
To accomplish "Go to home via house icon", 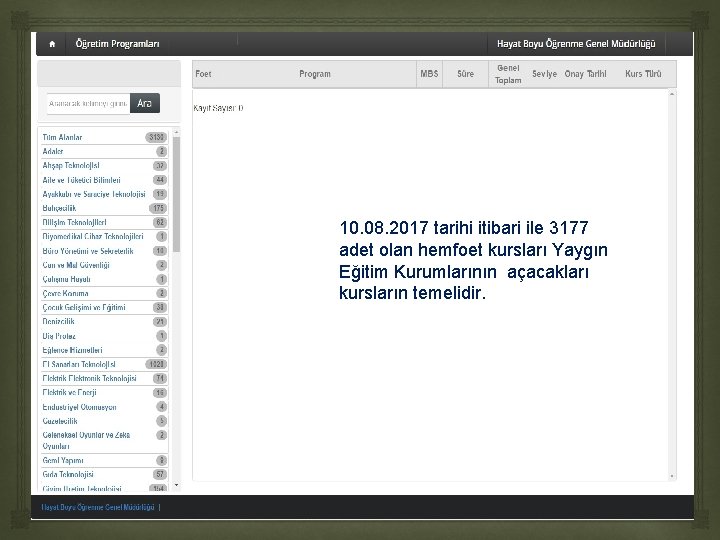I will tap(52, 44).
